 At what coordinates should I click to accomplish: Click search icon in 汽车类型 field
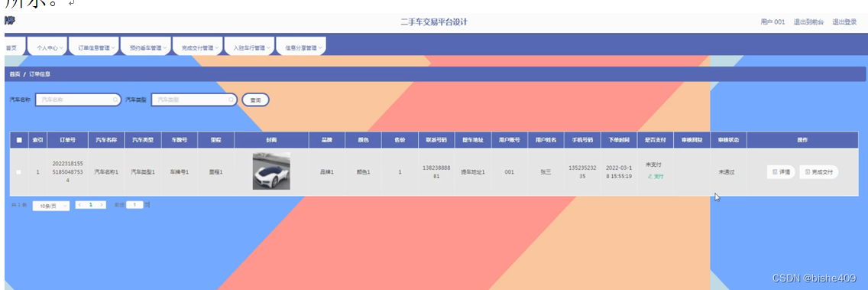[231, 99]
